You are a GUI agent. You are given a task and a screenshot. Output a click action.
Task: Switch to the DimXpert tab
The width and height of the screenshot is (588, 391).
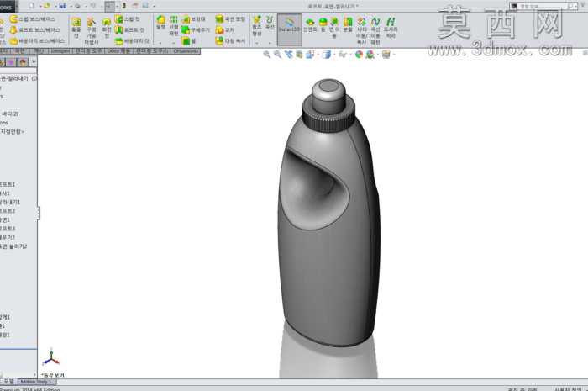point(60,51)
